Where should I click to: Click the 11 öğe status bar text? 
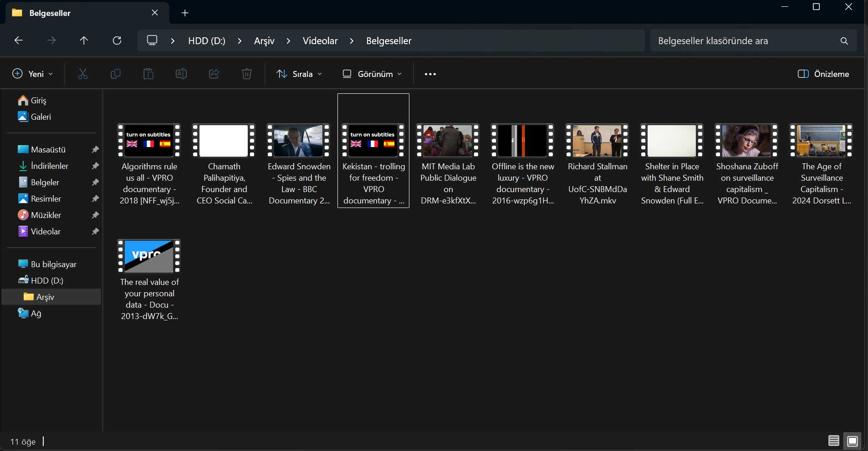tap(23, 442)
